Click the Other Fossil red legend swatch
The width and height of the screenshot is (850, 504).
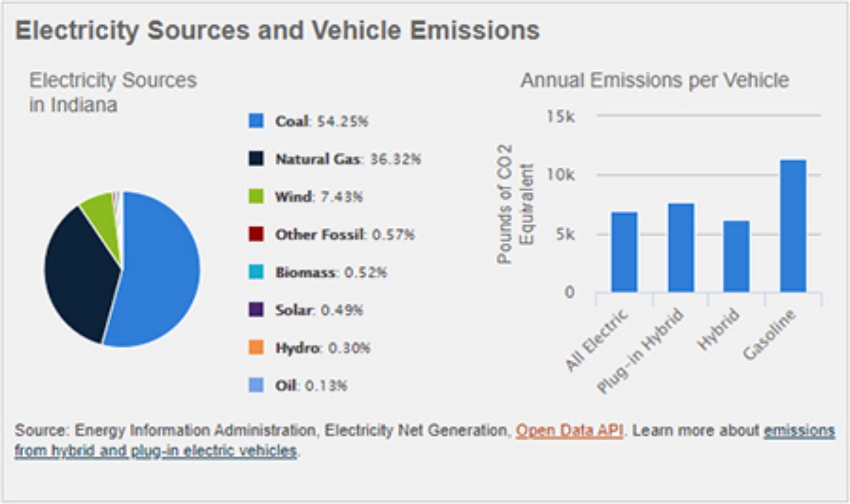point(256,234)
